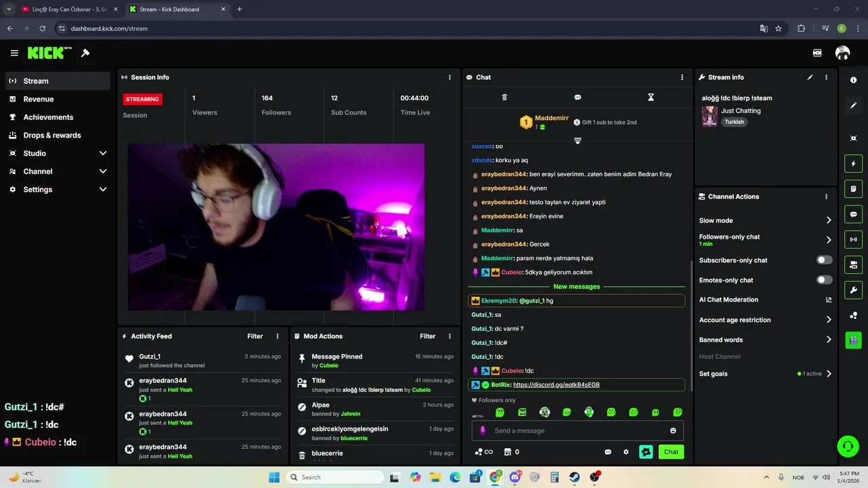
Task: Edit stream info with pencil icon
Action: (810, 77)
